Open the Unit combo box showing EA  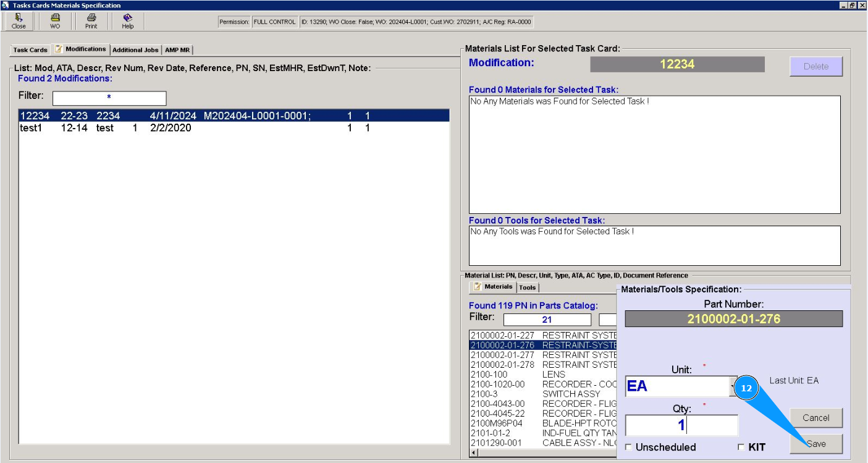pyautogui.click(x=681, y=386)
